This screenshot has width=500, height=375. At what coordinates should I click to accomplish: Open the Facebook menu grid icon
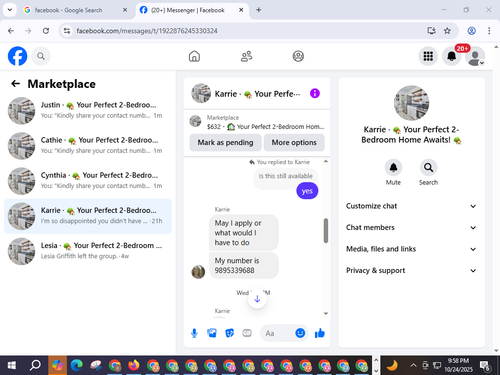coord(428,56)
